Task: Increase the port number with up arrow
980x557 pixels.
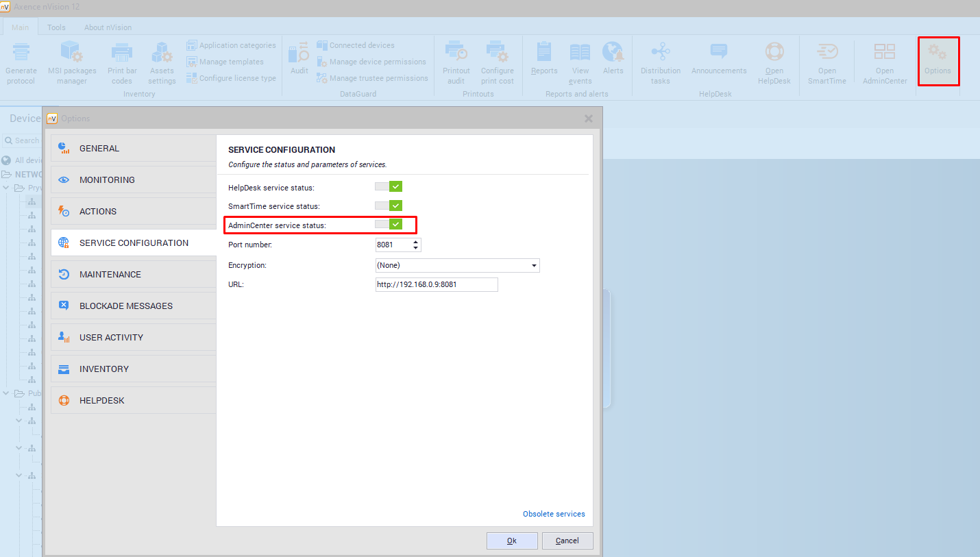Action: [x=415, y=241]
